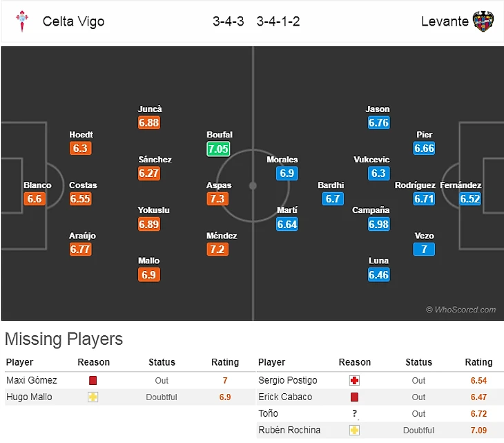Click goalkeeper Fernández's 6.52 rating badge
The image size is (504, 443).
(469, 199)
